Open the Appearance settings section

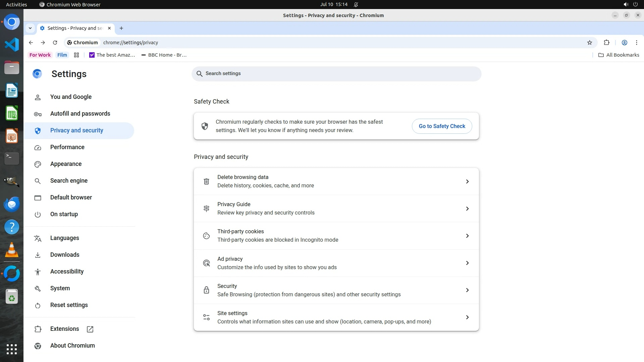pyautogui.click(x=66, y=164)
